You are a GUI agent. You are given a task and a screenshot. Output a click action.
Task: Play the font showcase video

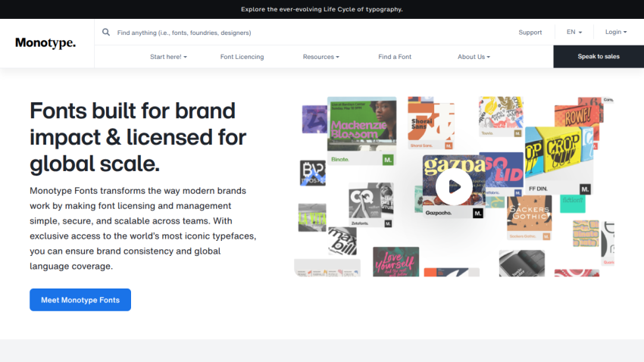point(454,187)
